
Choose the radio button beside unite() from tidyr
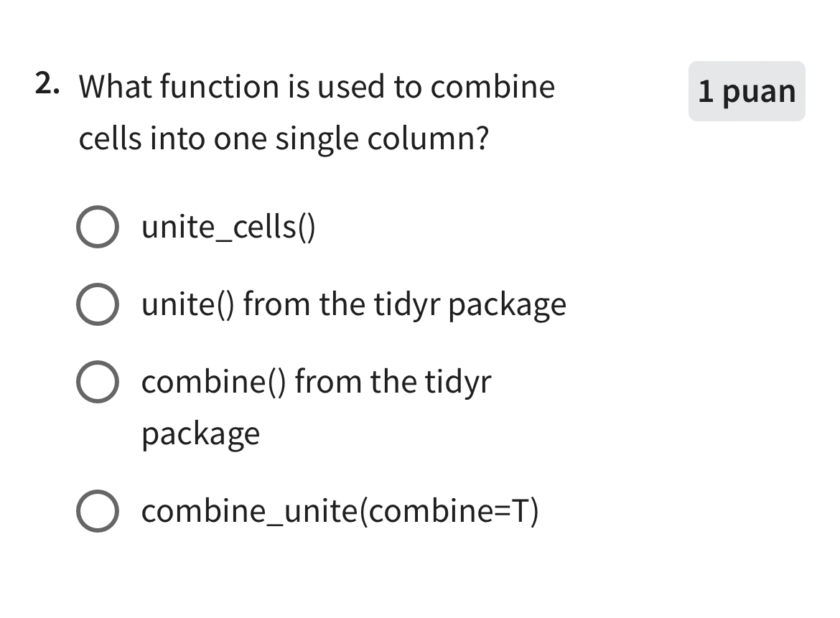click(96, 305)
